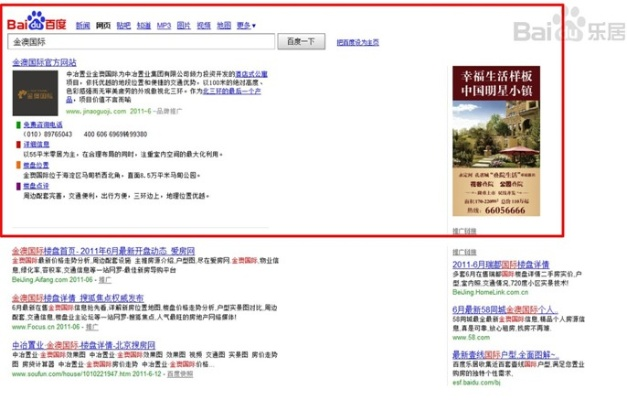Click the 幸福生活样板 banner advertisement
This screenshot has width=627, height=400.
point(496,141)
